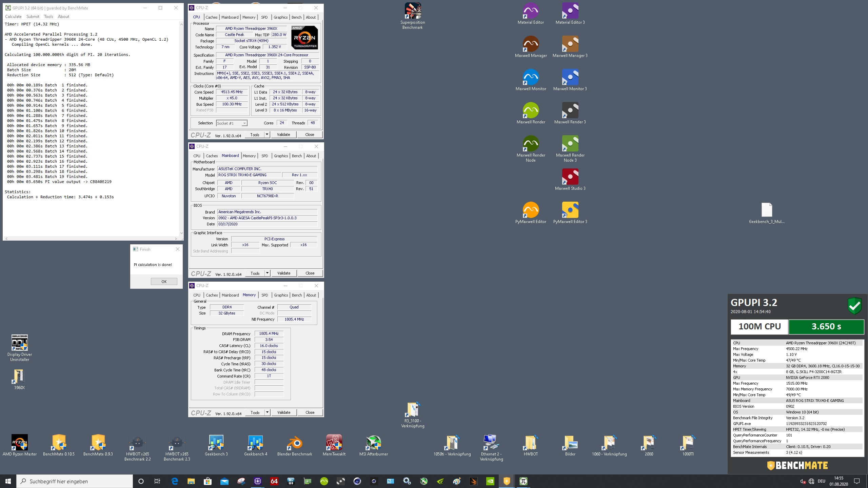Launch AMD Ryzen Master desktop icon
This screenshot has height=488, width=868.
coord(20,445)
